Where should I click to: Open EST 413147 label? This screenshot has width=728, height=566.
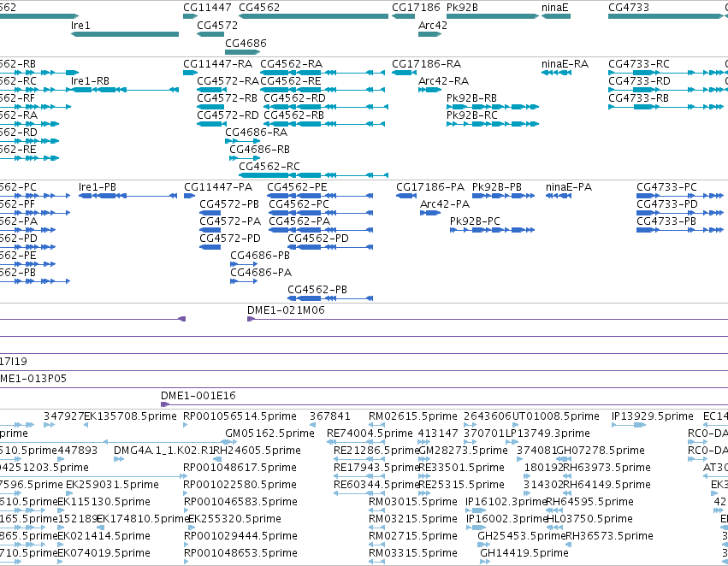(x=438, y=433)
